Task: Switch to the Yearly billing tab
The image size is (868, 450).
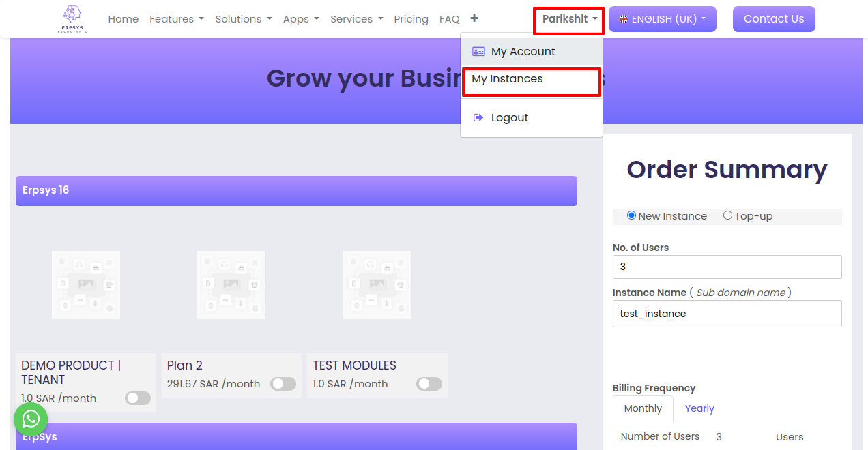Action: tap(699, 408)
